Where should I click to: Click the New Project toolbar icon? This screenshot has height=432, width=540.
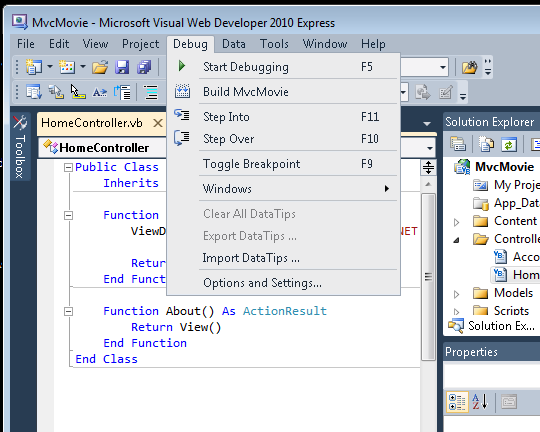(33, 67)
